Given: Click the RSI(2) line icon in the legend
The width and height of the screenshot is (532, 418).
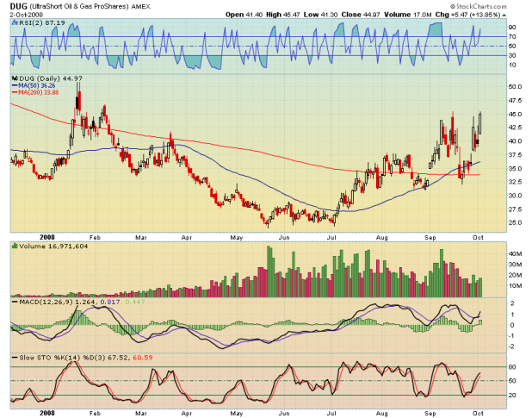Looking at the screenshot, I should click(x=15, y=22).
